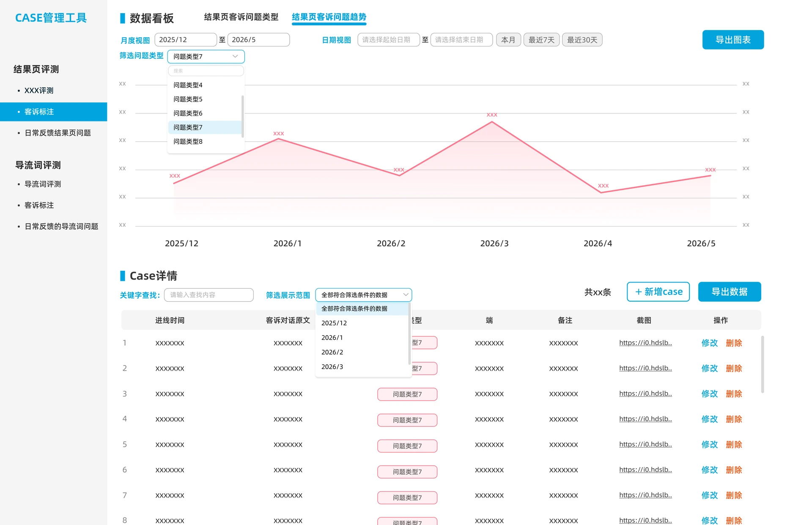Click the Case table vertical scrollbar
The width and height of the screenshot is (812, 525).
763,364
